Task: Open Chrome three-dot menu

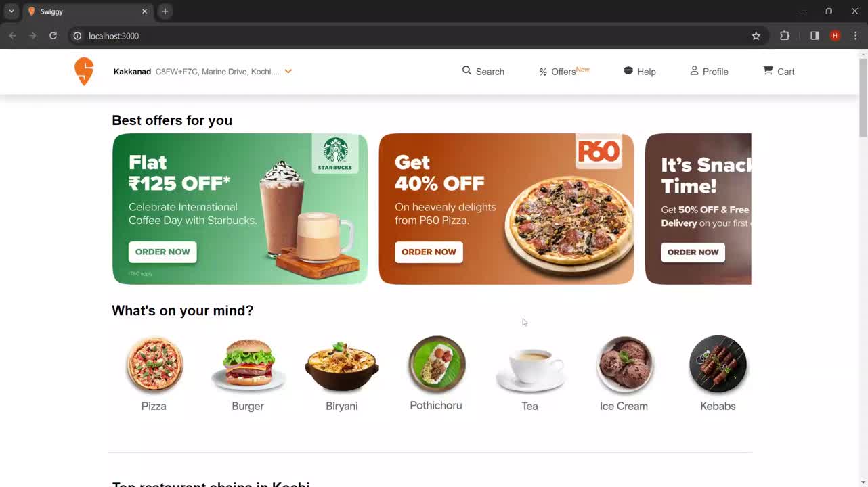Action: point(855,36)
